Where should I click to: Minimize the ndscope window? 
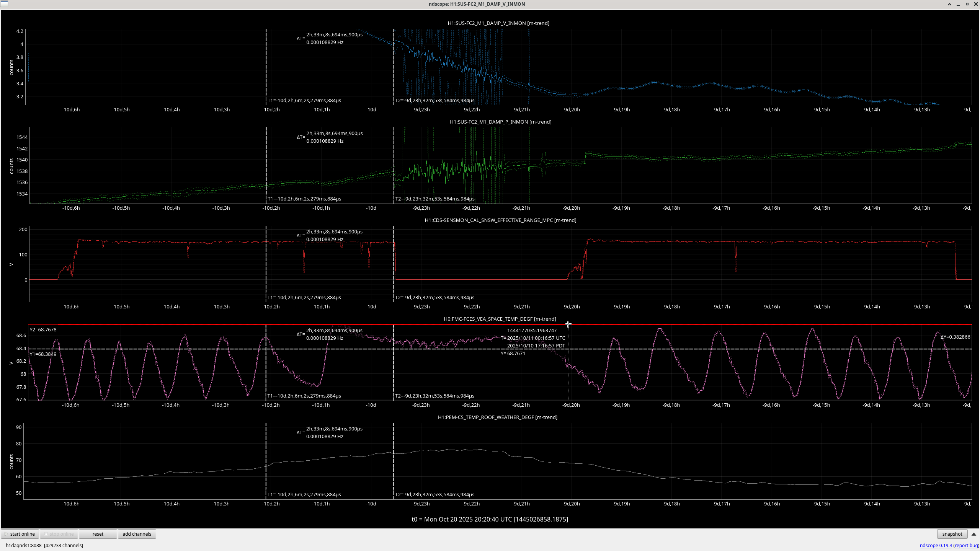point(958,4)
